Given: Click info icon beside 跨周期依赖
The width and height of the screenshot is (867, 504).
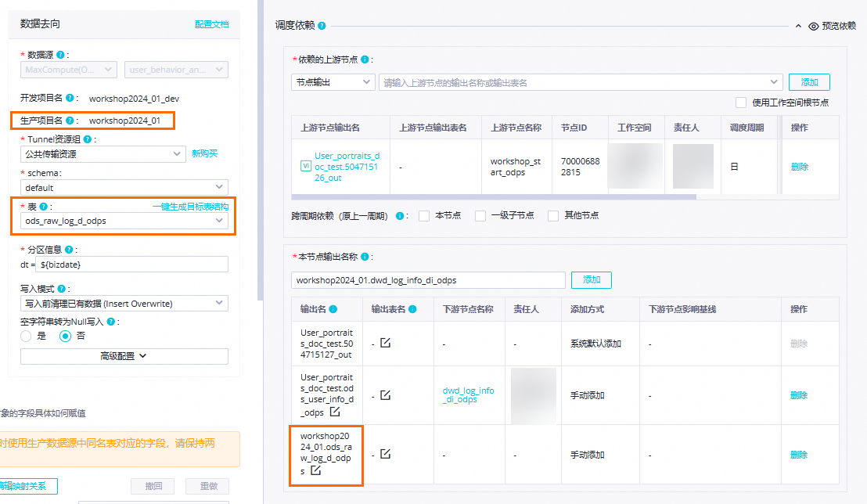Looking at the screenshot, I should point(400,216).
